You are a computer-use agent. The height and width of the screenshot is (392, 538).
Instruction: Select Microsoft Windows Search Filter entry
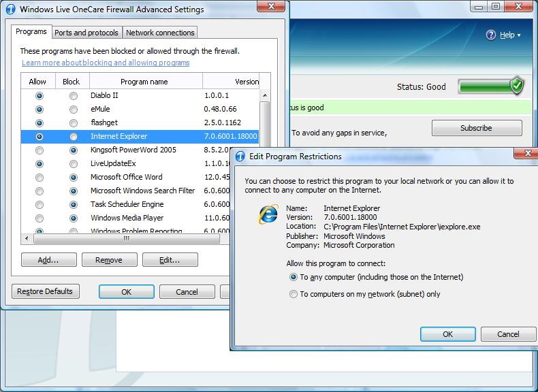click(142, 191)
